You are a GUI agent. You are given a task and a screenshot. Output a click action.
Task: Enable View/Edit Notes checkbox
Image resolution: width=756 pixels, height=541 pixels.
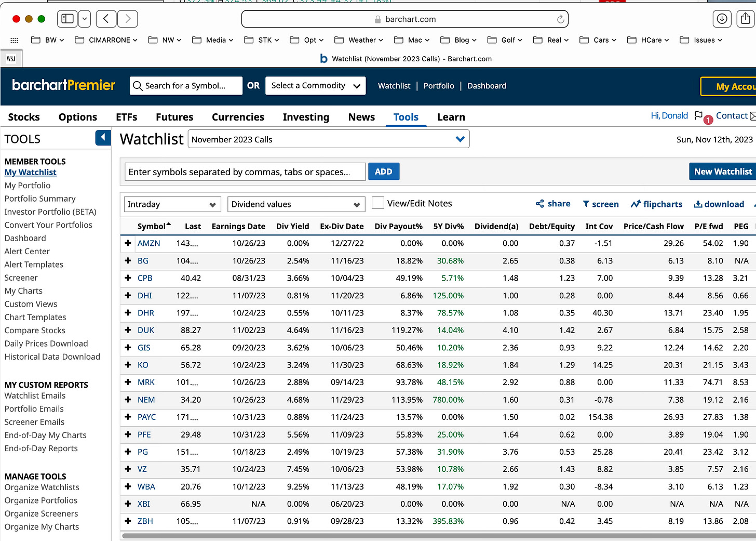(378, 203)
